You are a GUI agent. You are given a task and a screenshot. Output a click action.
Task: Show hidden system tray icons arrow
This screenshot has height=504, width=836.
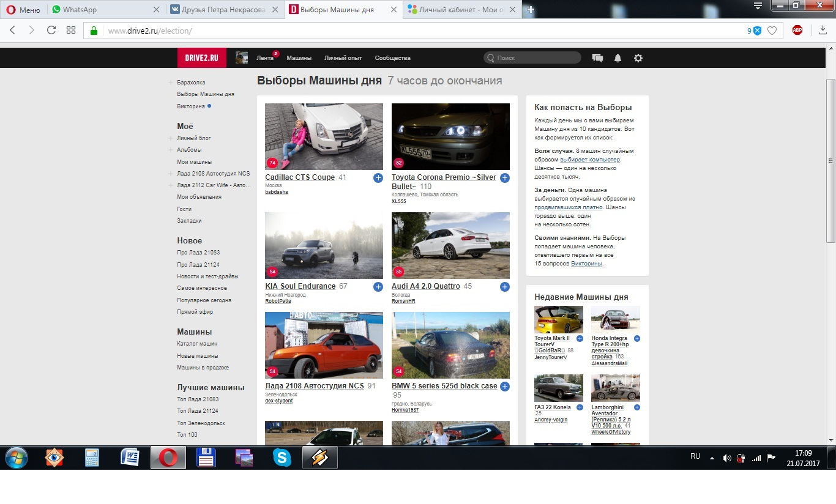point(712,458)
